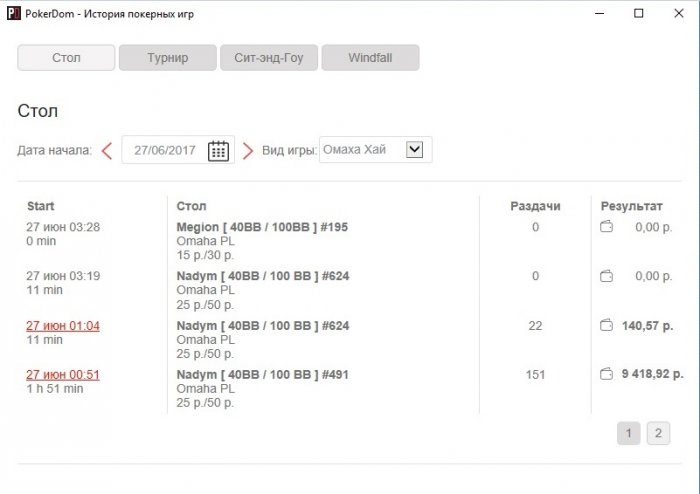Open the 27 июн 00:51 session link
Viewport: 700px width, 494px height.
[63, 374]
